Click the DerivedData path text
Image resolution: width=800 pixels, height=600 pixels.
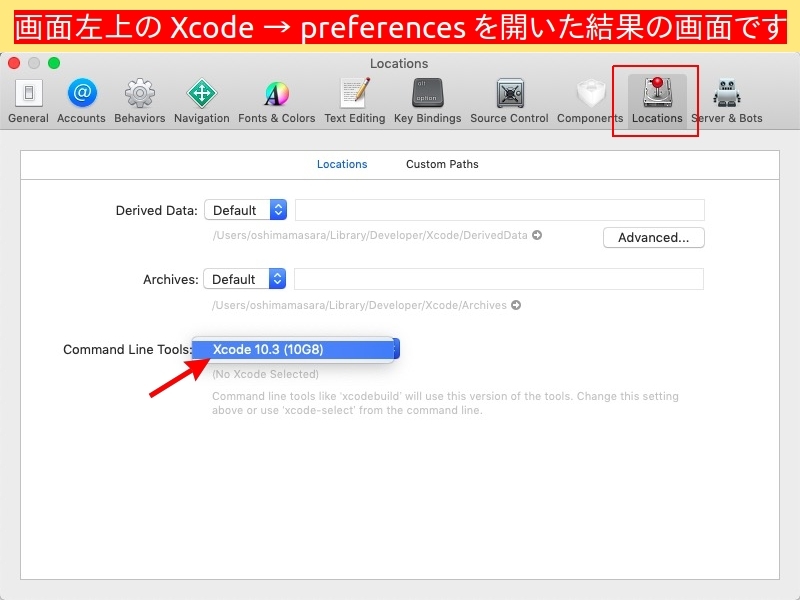point(370,235)
